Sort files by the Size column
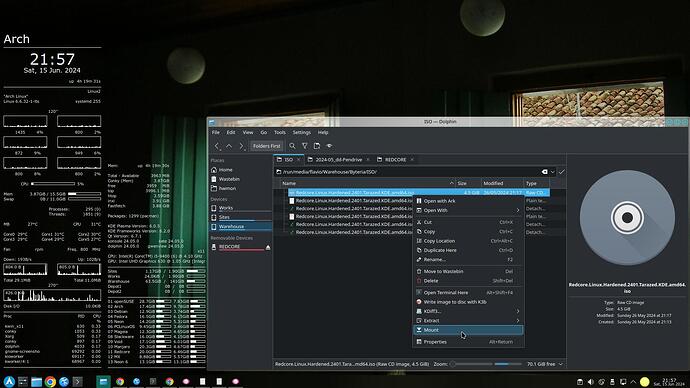Viewport: 690px width, 388px height. 467,183
